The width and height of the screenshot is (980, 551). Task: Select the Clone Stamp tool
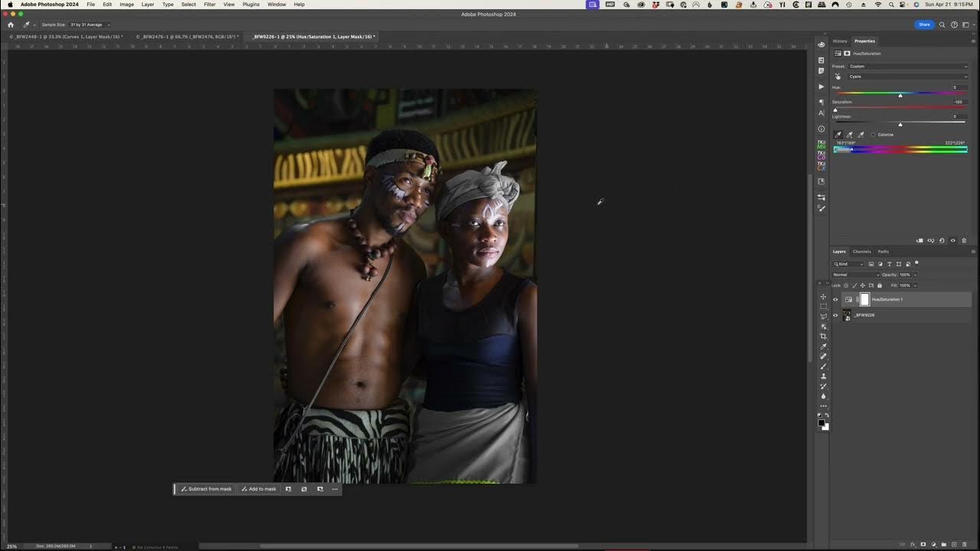point(823,377)
